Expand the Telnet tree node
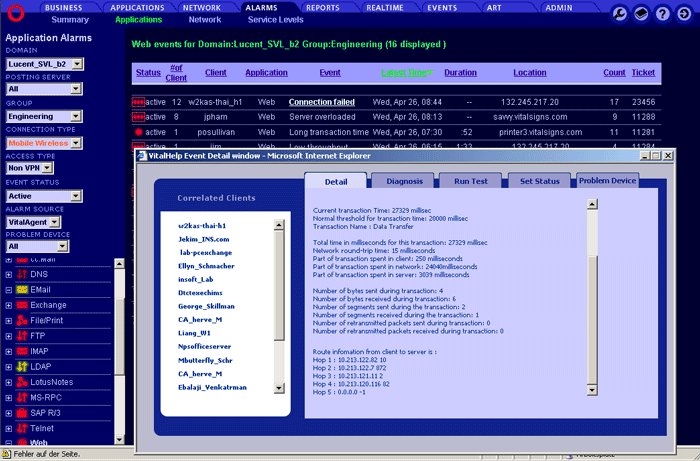Viewport: 700px width, 461px height. (x=8, y=429)
